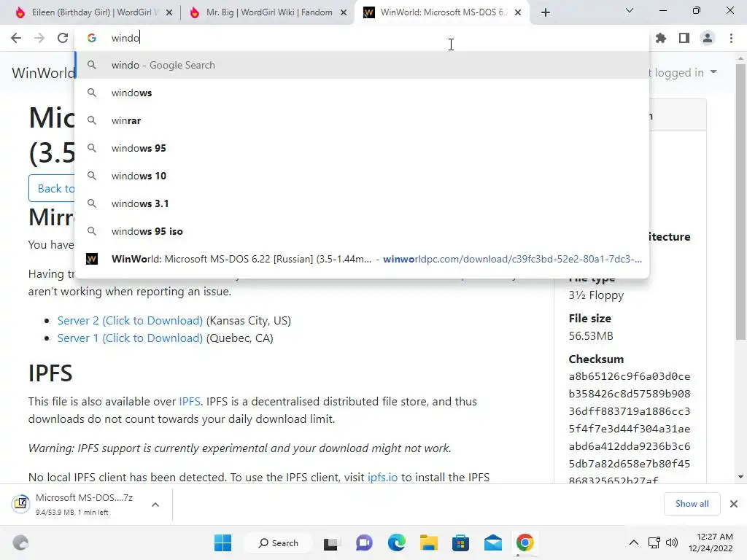Open the taskbar Search box

278,542
